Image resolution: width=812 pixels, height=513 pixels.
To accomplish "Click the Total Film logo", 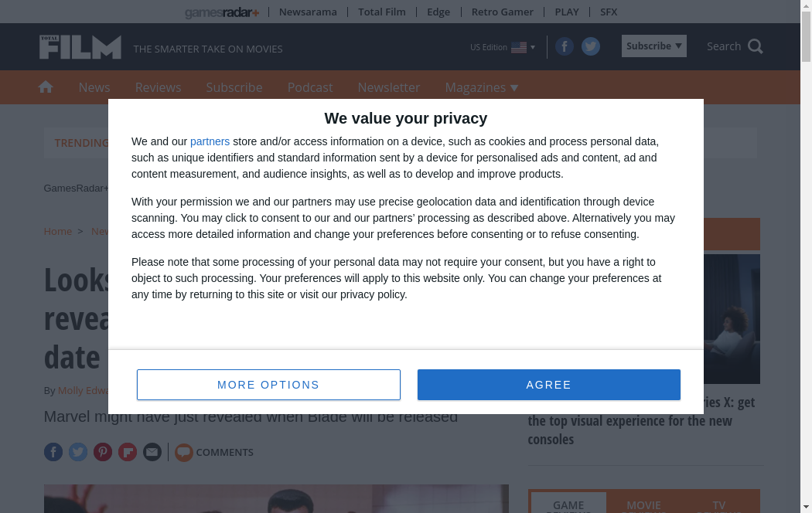I will tap(80, 47).
